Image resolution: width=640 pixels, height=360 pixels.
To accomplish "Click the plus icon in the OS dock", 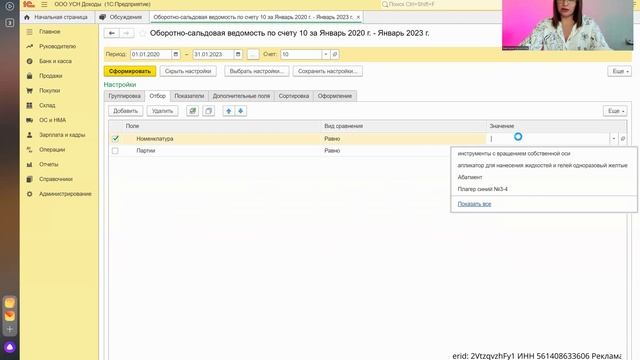I will click(x=10, y=329).
